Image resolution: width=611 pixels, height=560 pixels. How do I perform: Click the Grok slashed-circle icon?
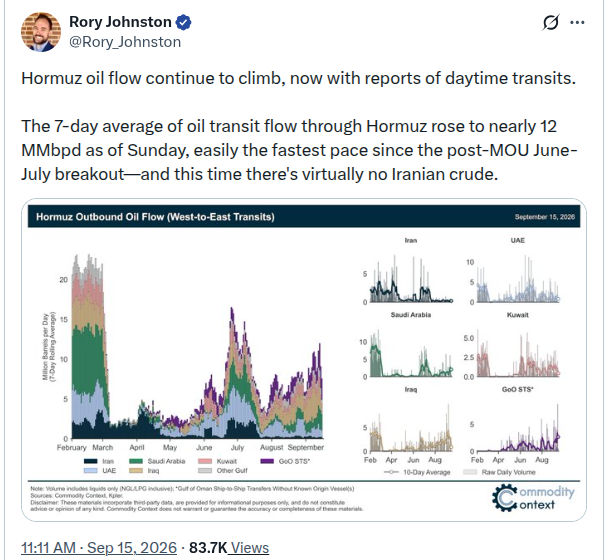tap(551, 22)
